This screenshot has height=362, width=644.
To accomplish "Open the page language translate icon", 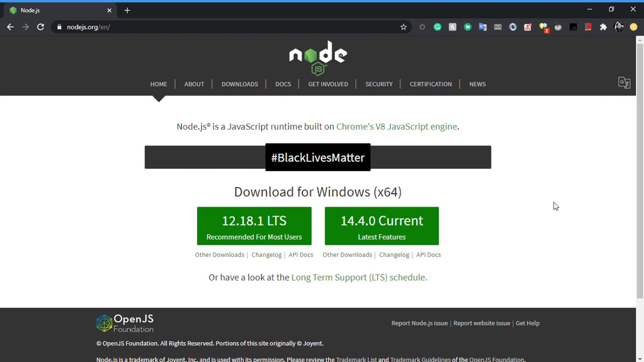I will 624,82.
